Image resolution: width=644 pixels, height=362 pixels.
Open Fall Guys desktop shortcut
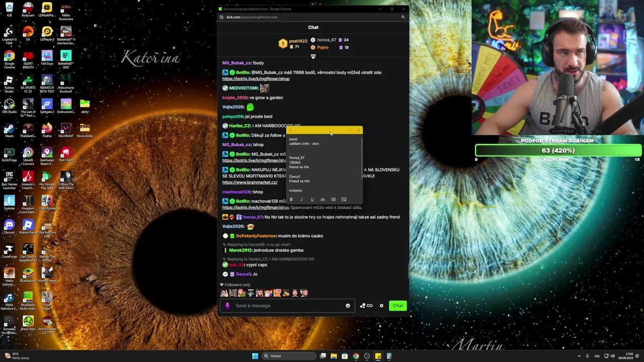[x=47, y=58]
